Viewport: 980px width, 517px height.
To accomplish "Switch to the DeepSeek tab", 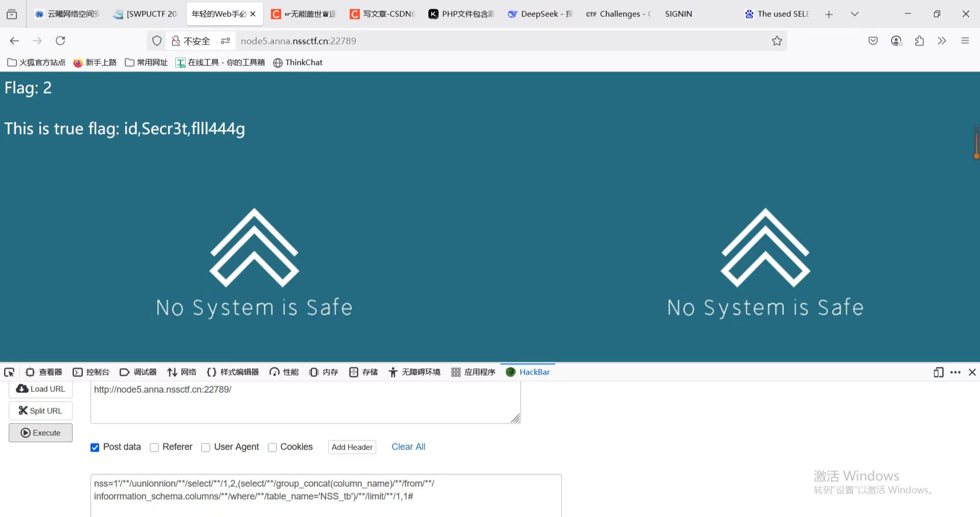I will (540, 14).
